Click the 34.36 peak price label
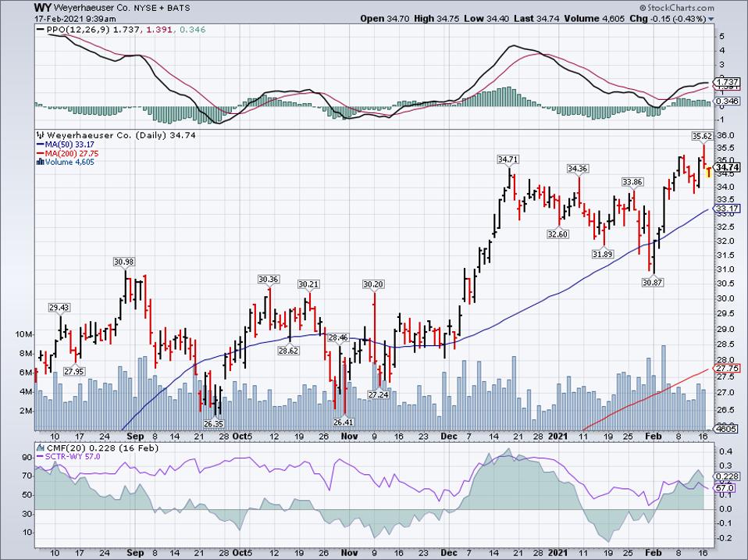The height and width of the screenshot is (560, 748). 577,169
